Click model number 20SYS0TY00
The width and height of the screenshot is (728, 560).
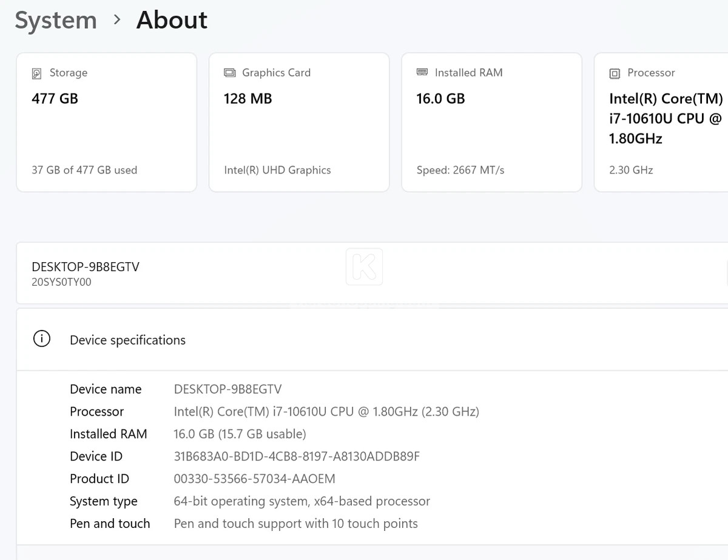(61, 282)
